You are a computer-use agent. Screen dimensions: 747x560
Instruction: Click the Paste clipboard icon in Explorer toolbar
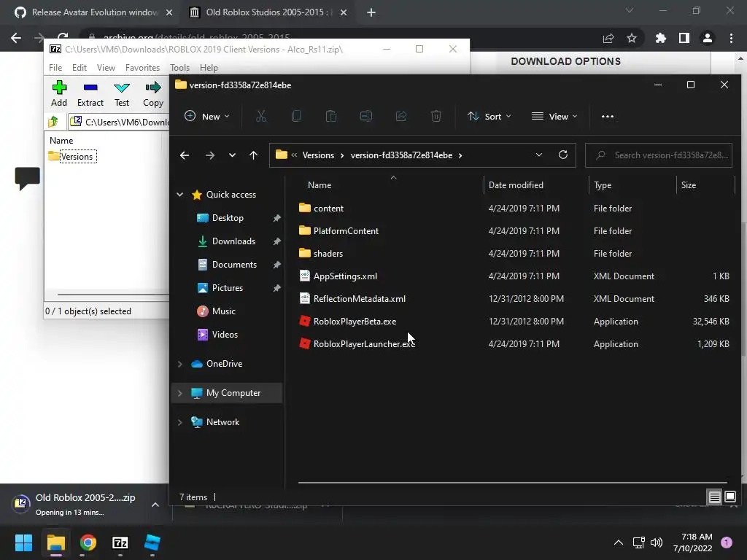pyautogui.click(x=331, y=116)
